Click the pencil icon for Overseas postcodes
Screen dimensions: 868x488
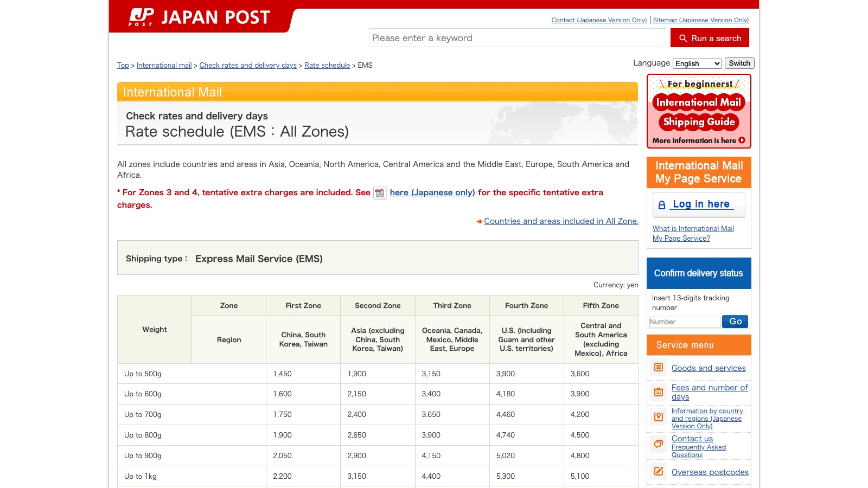[x=659, y=472]
